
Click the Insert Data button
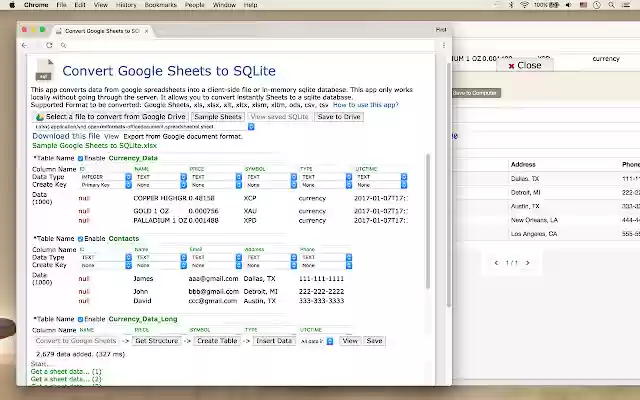(x=274, y=341)
